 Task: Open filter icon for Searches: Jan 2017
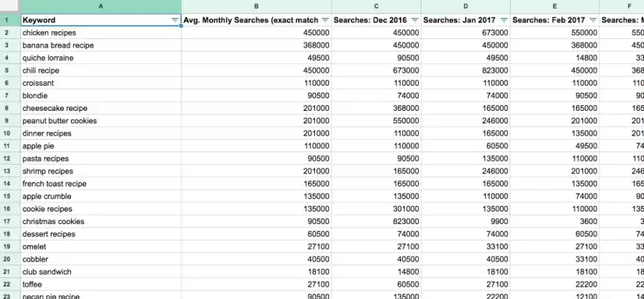[504, 20]
